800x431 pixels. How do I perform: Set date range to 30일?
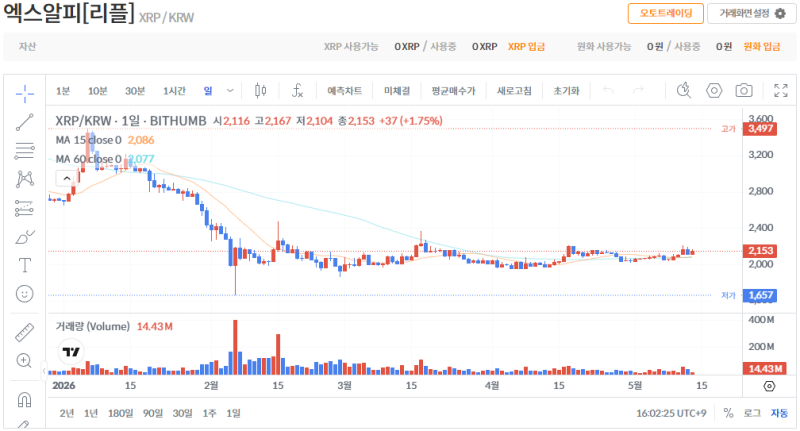coord(182,413)
